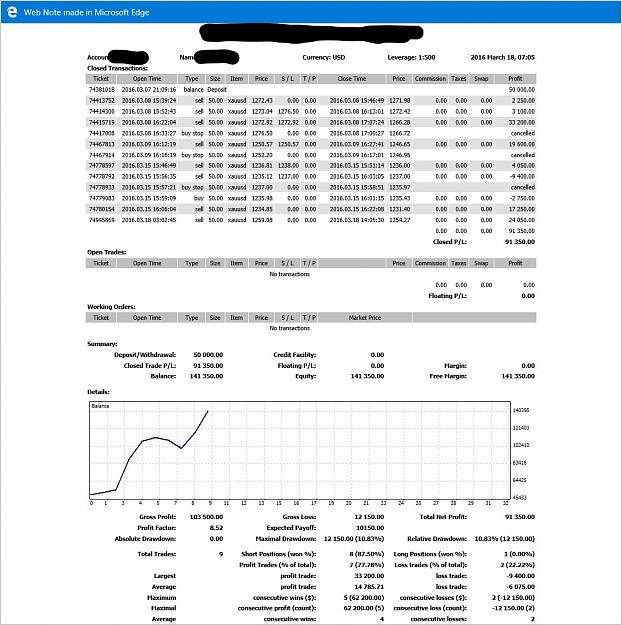Click the "Long Positions (won %):" label
This screenshot has width=622, height=625.
click(430, 554)
